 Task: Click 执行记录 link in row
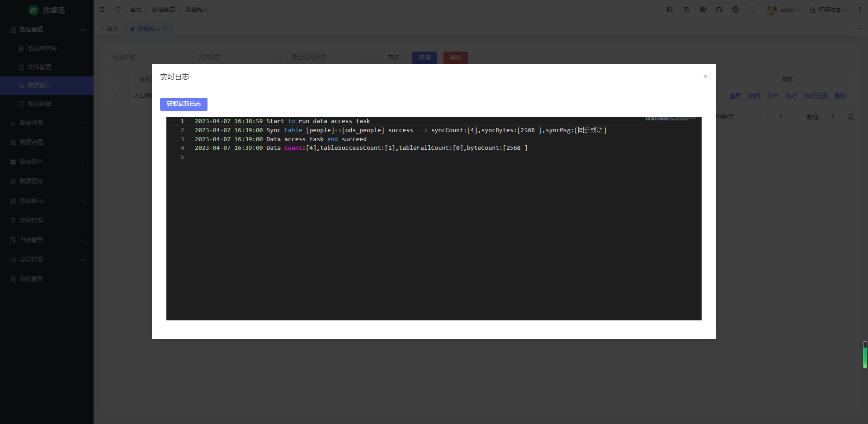816,96
